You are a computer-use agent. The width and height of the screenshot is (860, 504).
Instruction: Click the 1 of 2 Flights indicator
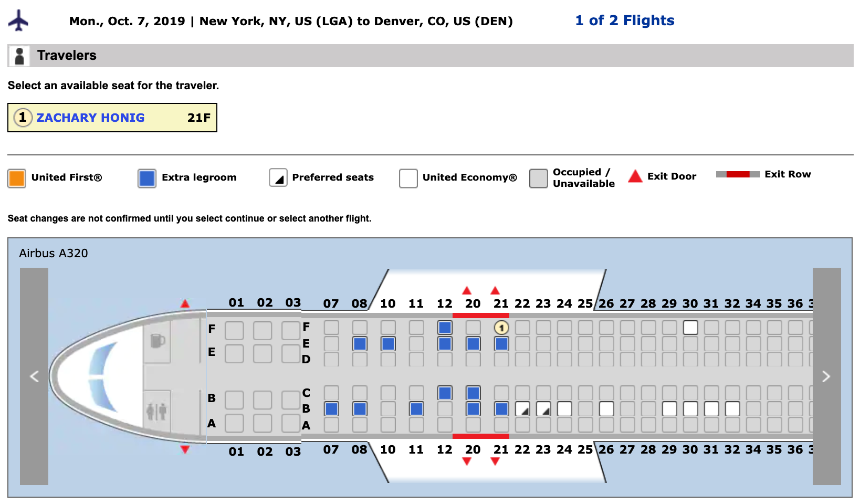624,20
